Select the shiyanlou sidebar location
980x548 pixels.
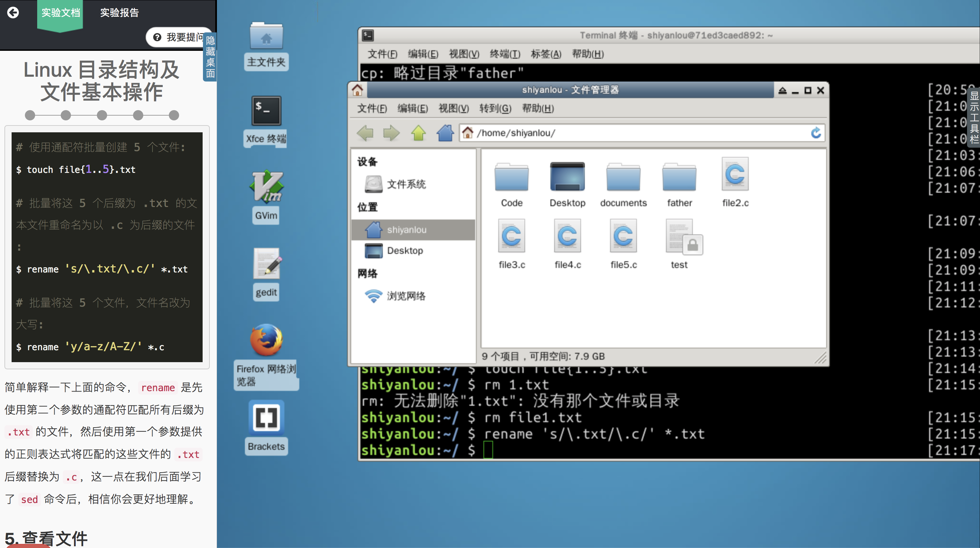406,230
